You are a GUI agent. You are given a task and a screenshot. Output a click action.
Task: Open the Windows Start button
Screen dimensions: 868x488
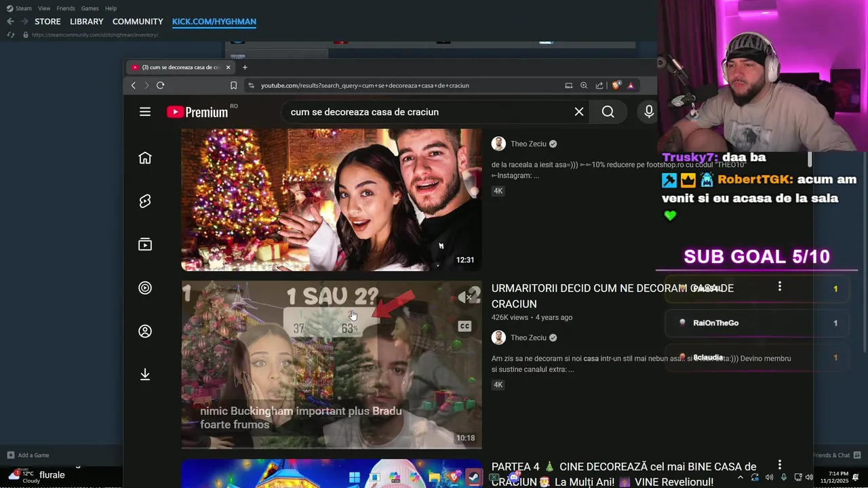coord(354,477)
